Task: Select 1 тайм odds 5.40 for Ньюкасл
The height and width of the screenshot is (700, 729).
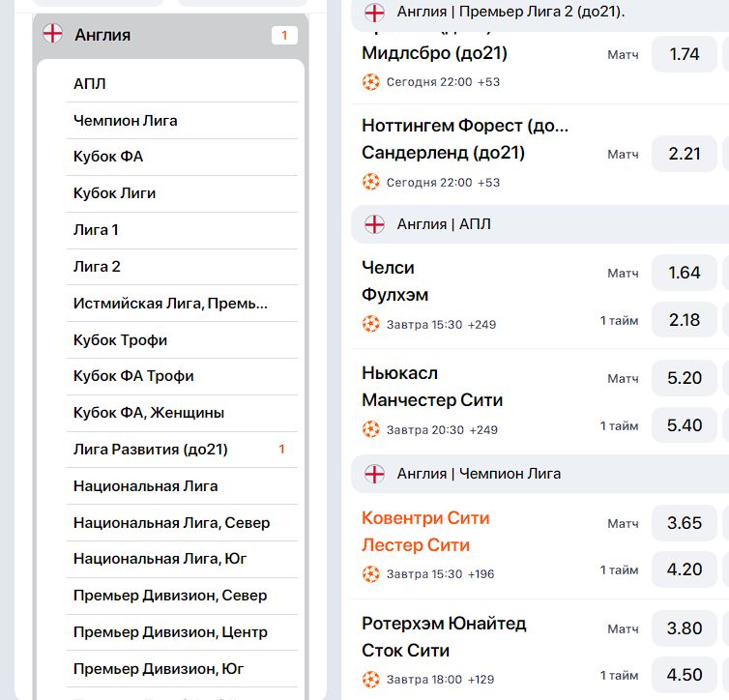Action: click(x=685, y=425)
